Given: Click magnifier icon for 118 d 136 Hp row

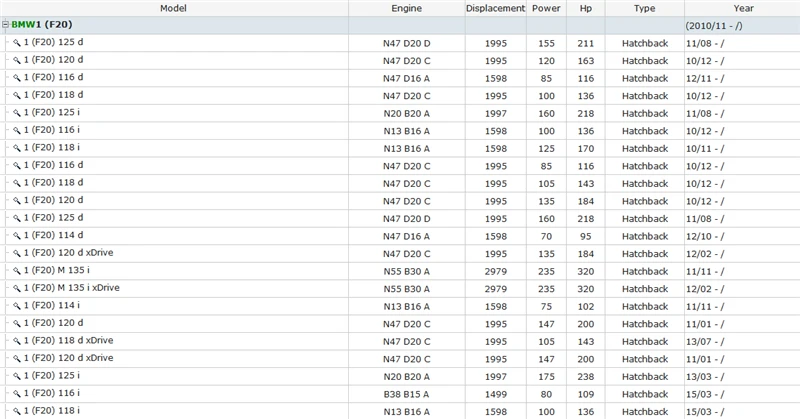Looking at the screenshot, I should [x=17, y=95].
